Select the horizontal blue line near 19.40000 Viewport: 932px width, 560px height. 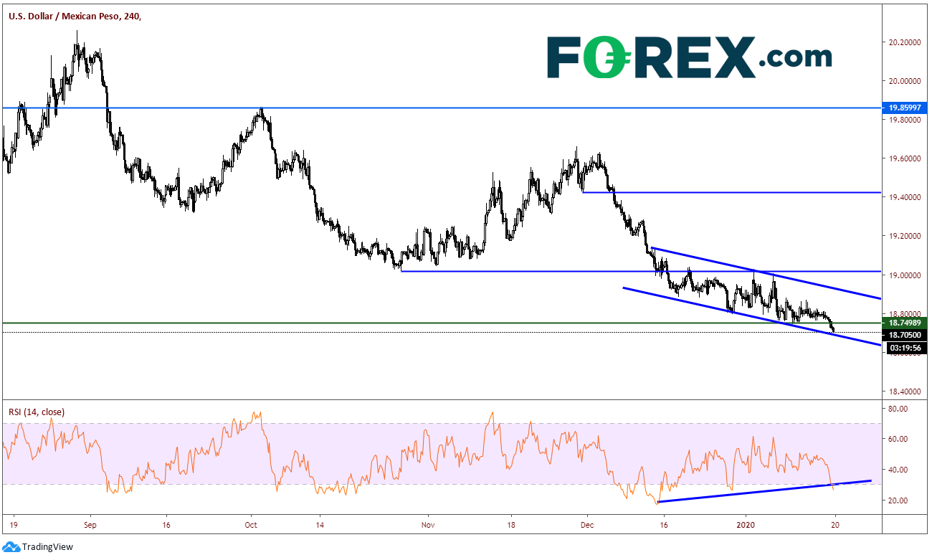pyautogui.click(x=731, y=192)
